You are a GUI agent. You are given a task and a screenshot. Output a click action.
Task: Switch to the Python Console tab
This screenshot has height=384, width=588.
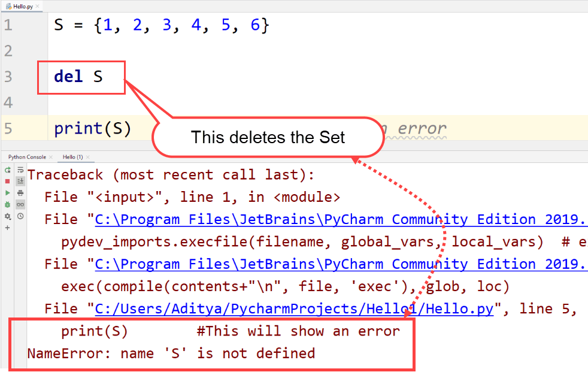point(27,157)
